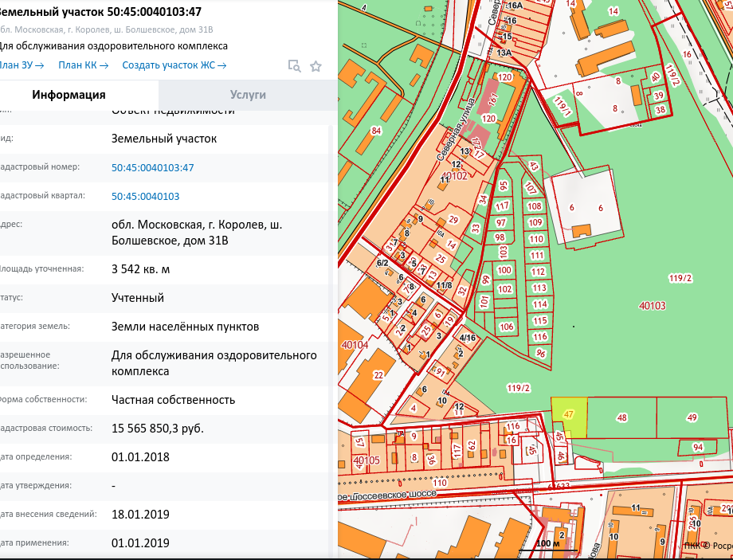Select parcel 48 on the map
733x560 pixels.
click(x=621, y=417)
